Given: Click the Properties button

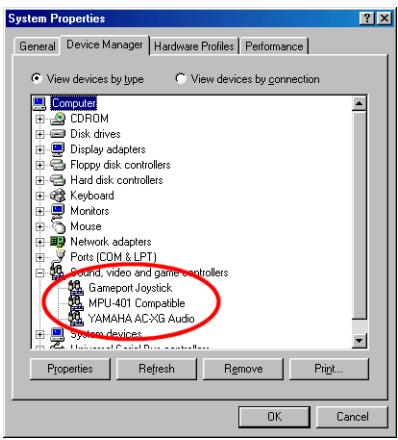Looking at the screenshot, I should 70,369.
